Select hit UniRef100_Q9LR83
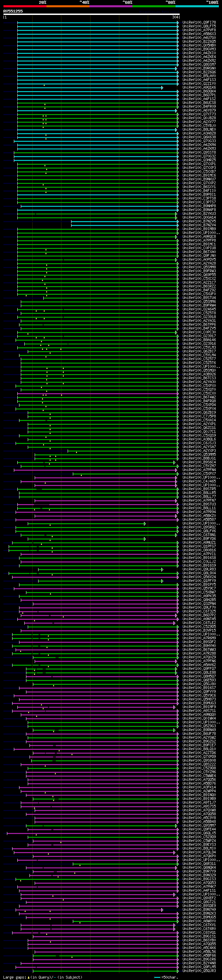The image size is (222, 980). (199, 569)
